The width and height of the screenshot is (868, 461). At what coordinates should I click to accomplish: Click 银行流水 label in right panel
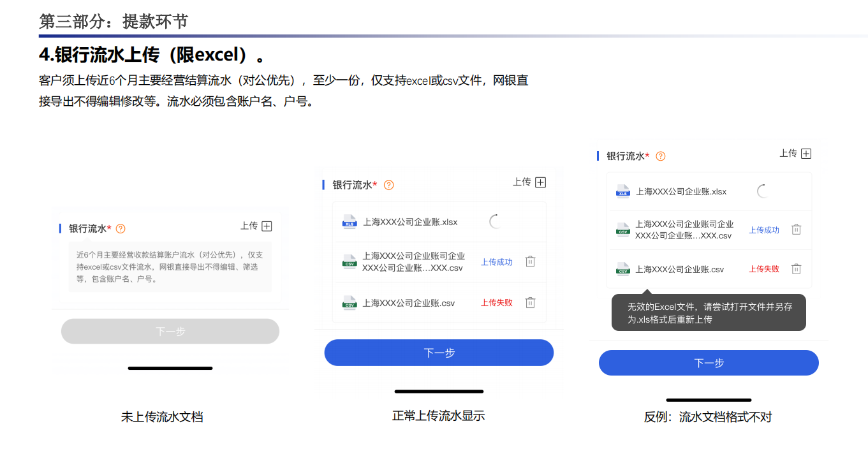click(626, 156)
